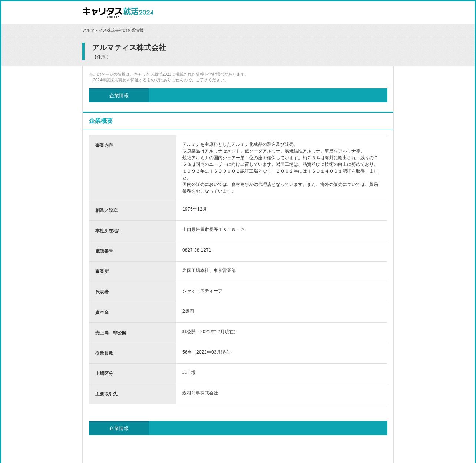476x463 pixels.
Task: Click the 売上高 非公開 row label
Action: [111, 333]
